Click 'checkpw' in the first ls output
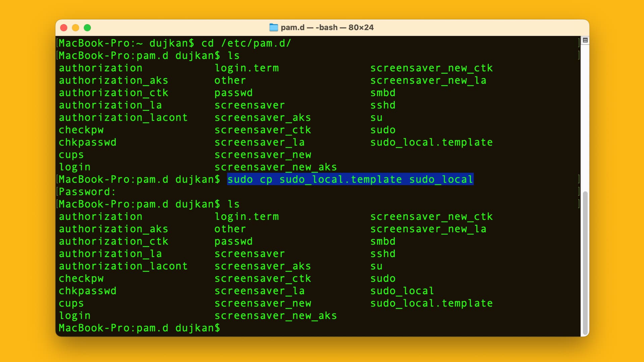 [81, 130]
